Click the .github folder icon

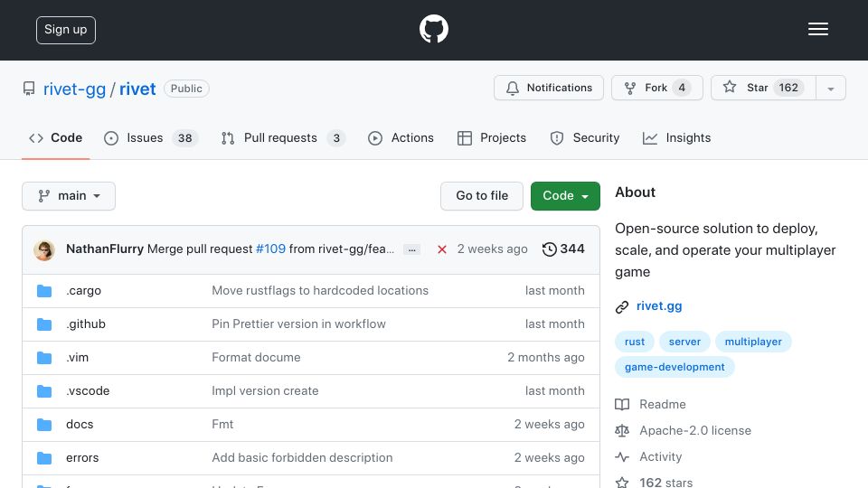coord(44,324)
